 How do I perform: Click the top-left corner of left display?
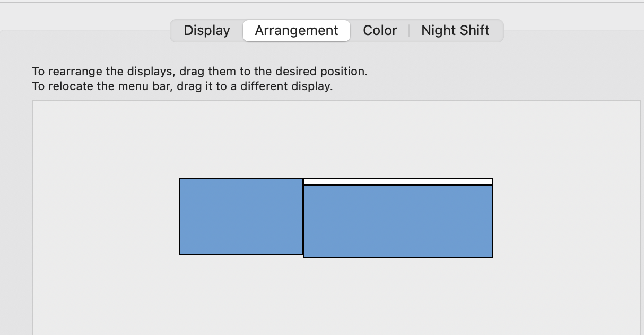pyautogui.click(x=181, y=180)
